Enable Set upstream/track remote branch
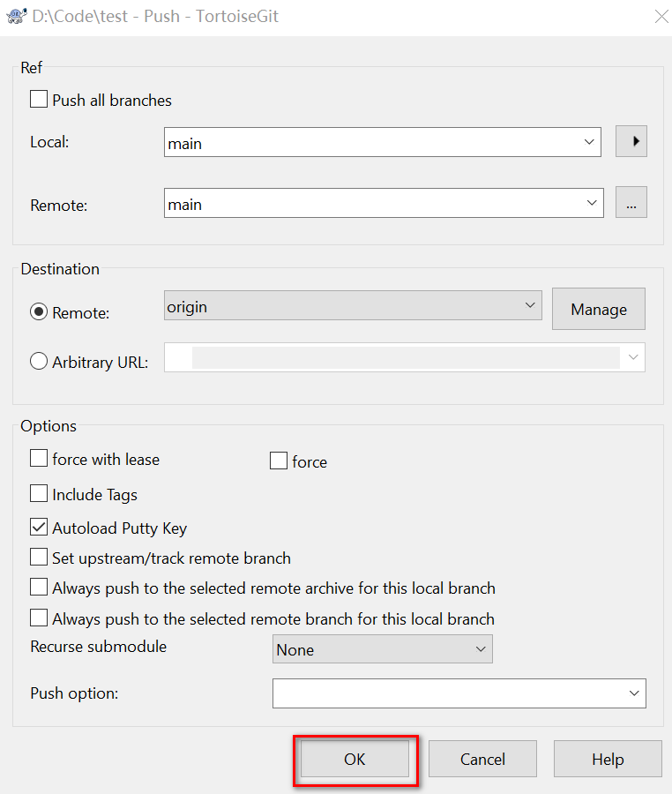 (x=39, y=557)
